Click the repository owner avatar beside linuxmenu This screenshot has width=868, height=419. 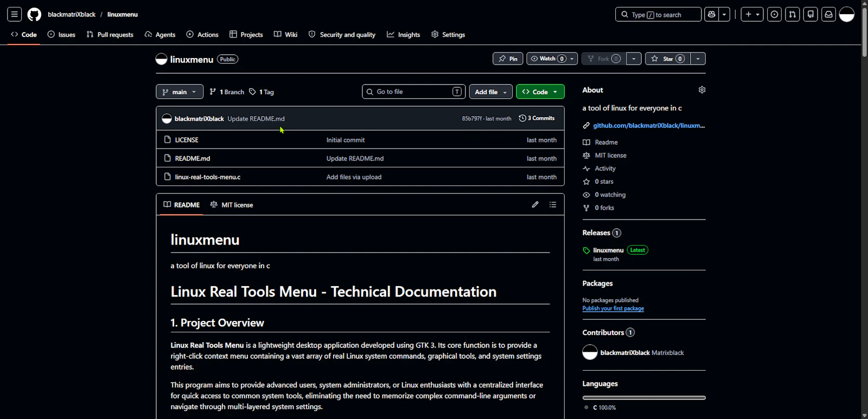(161, 59)
